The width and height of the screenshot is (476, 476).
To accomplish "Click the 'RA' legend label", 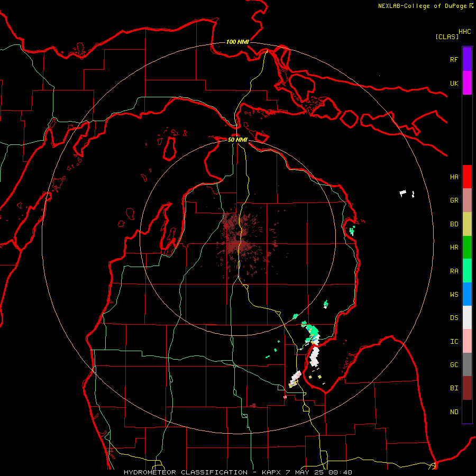I will point(454,271).
